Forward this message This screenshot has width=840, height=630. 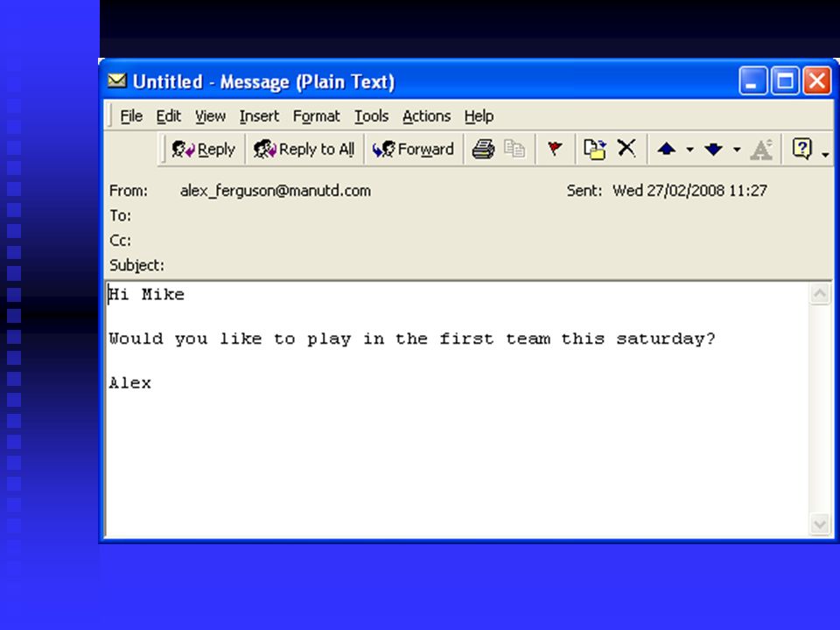412,149
